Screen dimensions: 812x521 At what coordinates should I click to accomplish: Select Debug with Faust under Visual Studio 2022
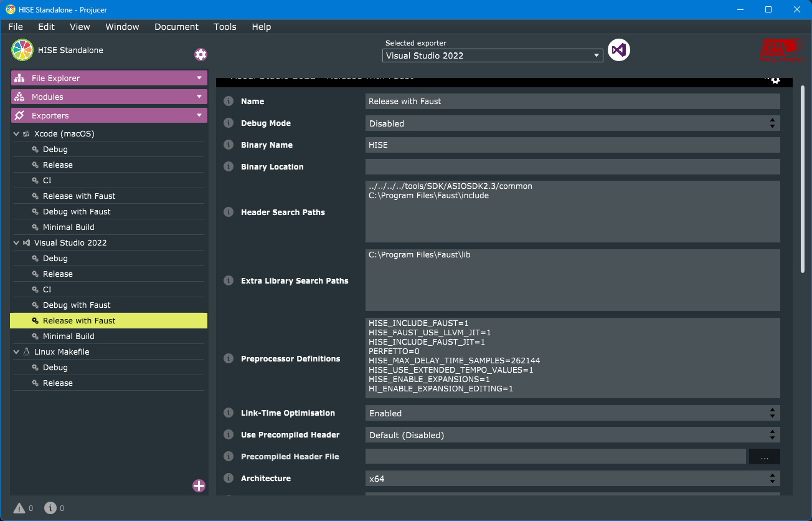tap(77, 305)
